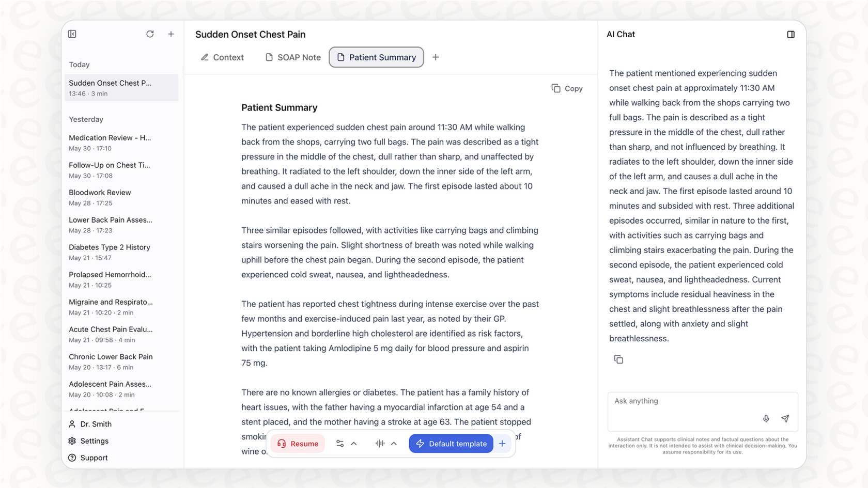This screenshot has height=488, width=868.
Task: Focus the Ask anything input
Action: point(682,401)
